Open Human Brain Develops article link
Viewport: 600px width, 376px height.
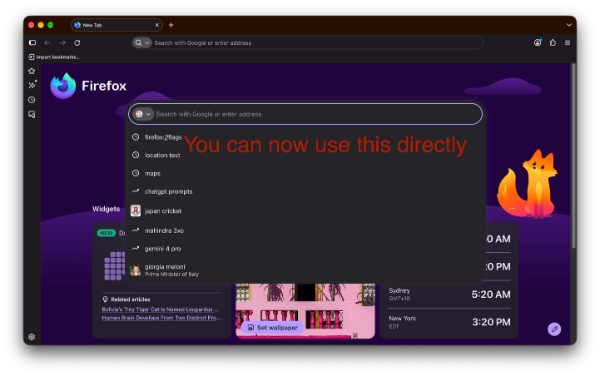tap(161, 318)
